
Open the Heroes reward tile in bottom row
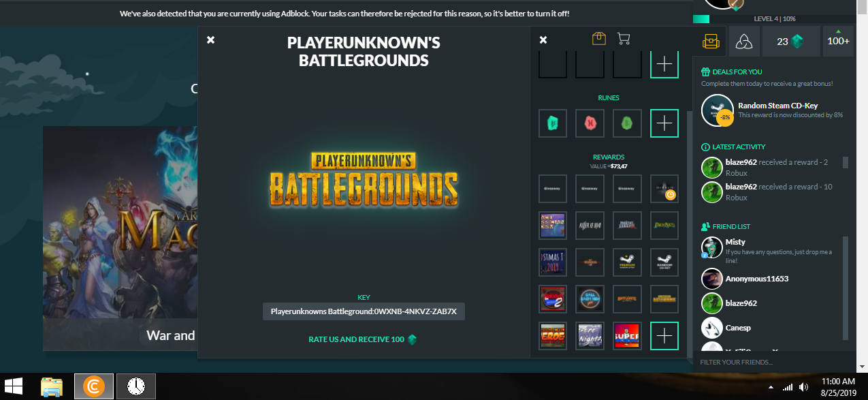pos(553,335)
